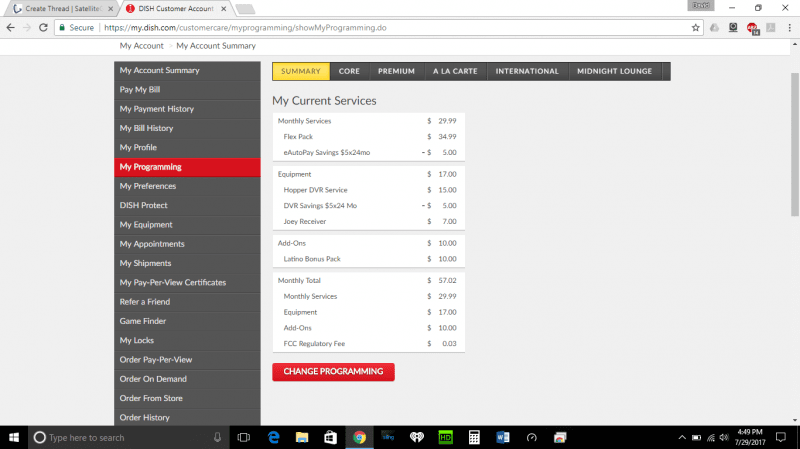Viewport: 800px width, 449px height.
Task: Open Microsoft Word from the taskbar
Action: (x=503, y=437)
